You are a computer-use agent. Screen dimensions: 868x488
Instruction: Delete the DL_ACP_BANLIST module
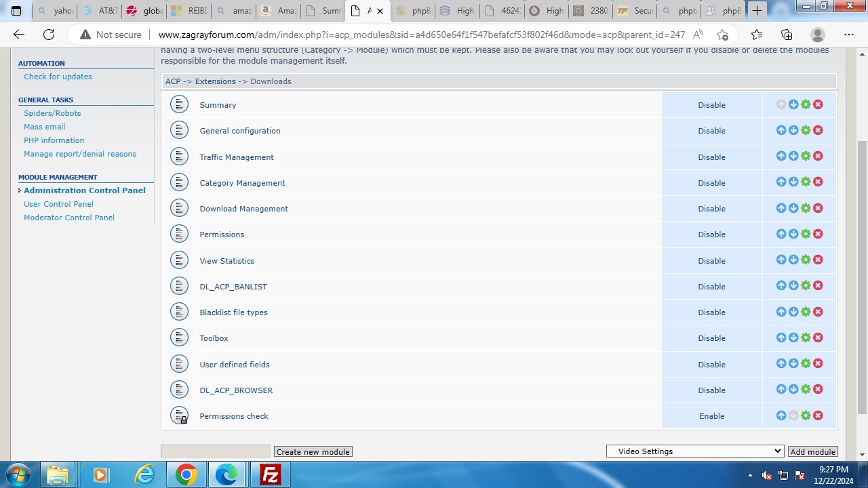click(818, 286)
